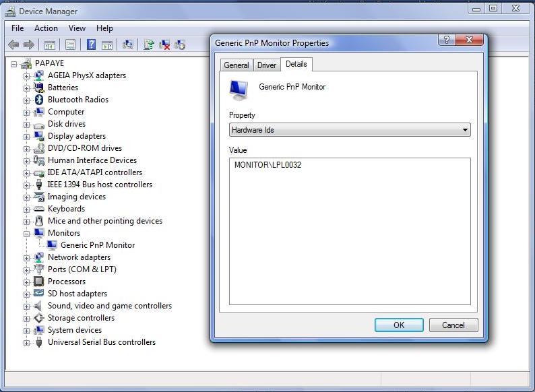535x392 pixels.
Task: Expand the Display adapters category
Action: (26, 137)
